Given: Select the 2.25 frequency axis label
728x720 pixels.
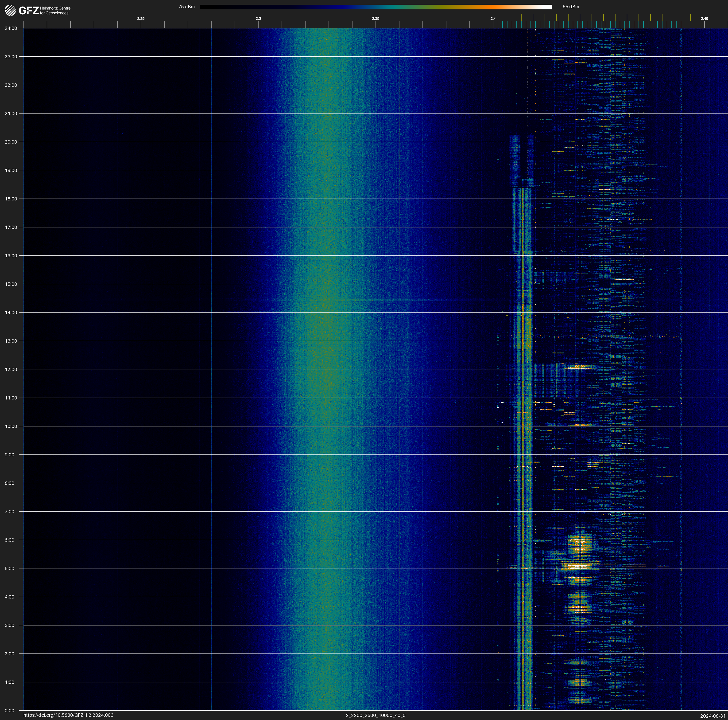Looking at the screenshot, I should [140, 19].
